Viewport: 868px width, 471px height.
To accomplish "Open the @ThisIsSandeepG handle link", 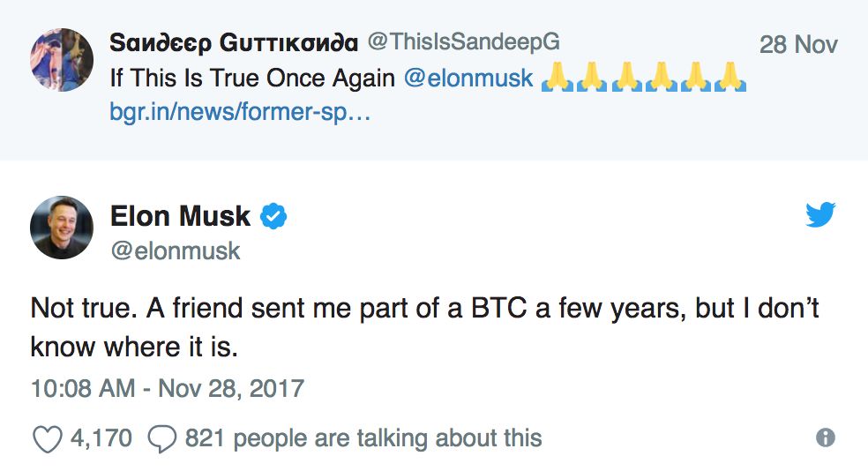I will click(x=463, y=41).
